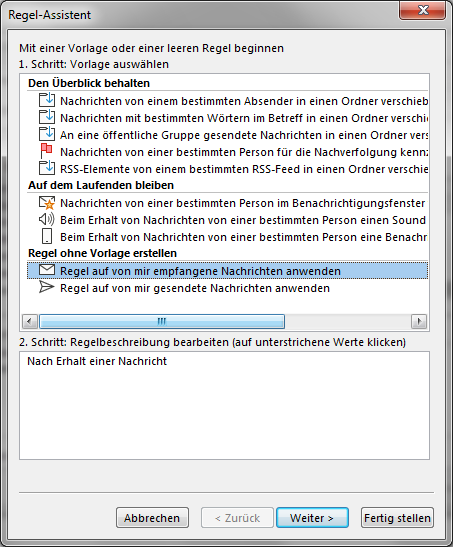This screenshot has height=547, width=453.
Task: Click the mobile phone notification icon
Action: pyautogui.click(x=47, y=236)
